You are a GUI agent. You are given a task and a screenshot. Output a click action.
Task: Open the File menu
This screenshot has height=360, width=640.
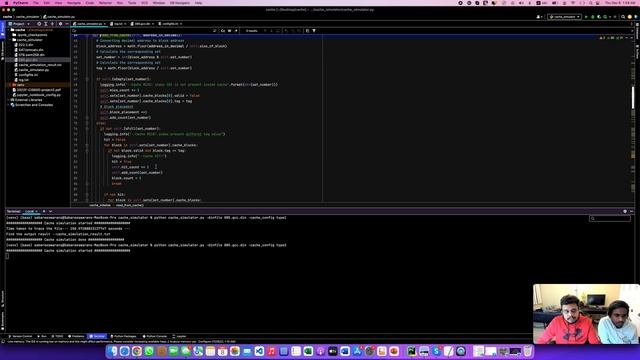coord(36,3)
